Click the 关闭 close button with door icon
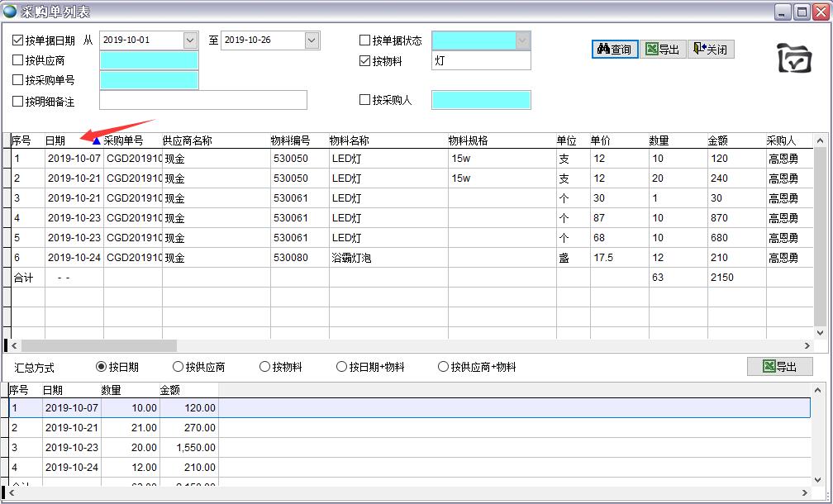 pos(710,50)
